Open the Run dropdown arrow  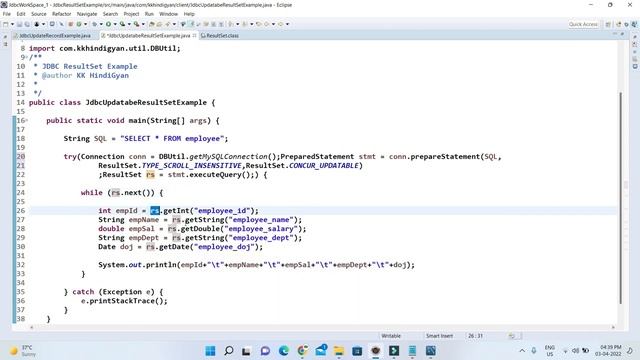pyautogui.click(x=115, y=24)
